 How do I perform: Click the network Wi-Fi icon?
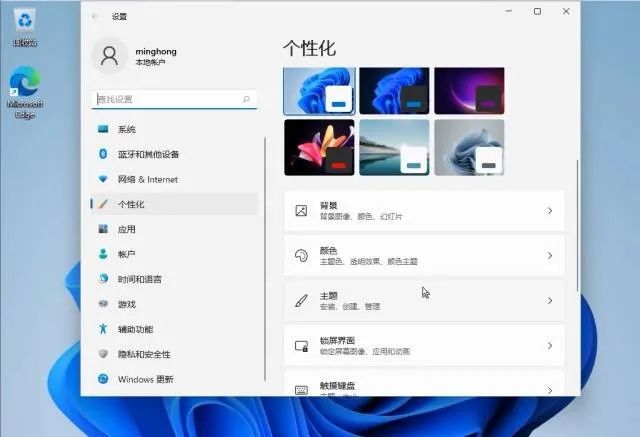coord(103,179)
